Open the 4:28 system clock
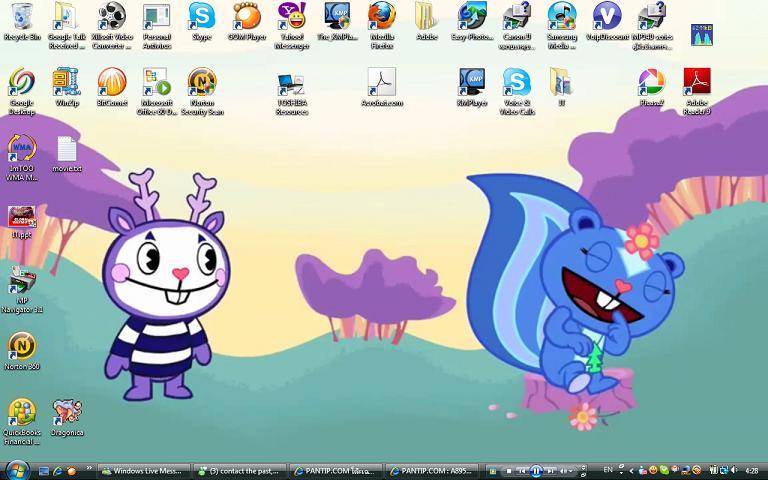The image size is (768, 480). (x=751, y=471)
